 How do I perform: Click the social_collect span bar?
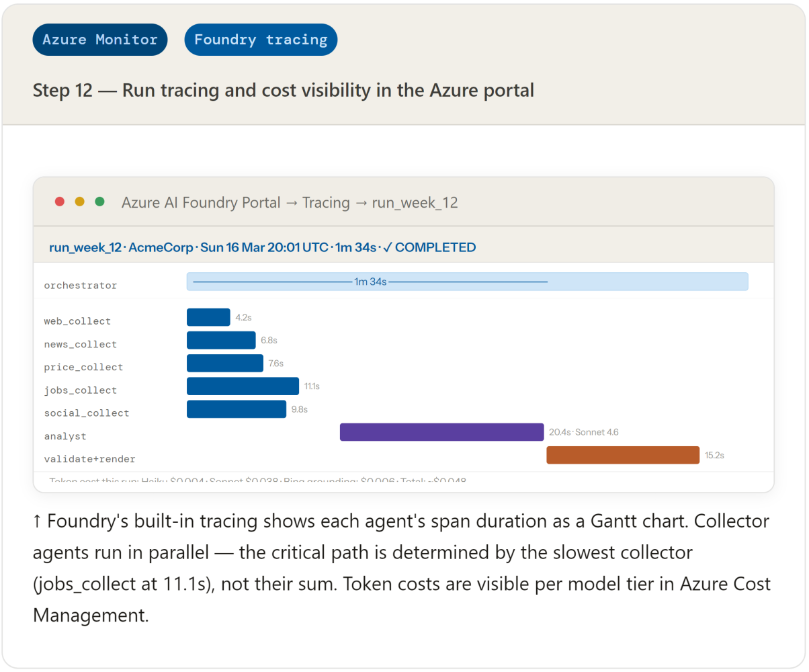point(237,409)
